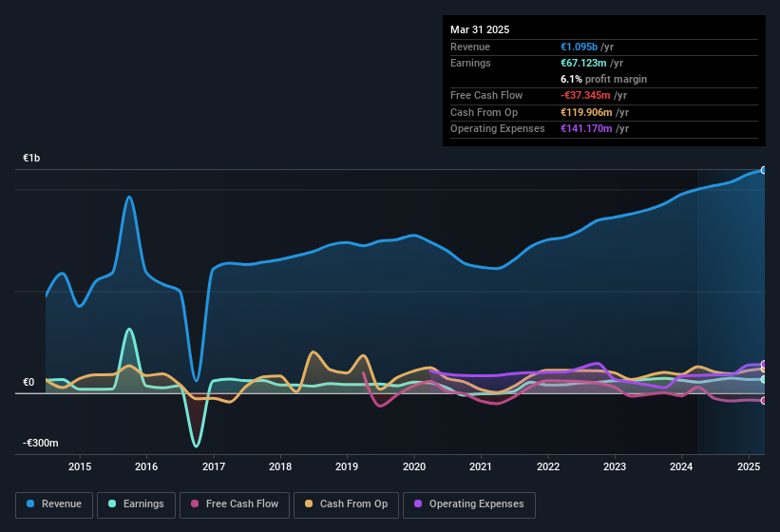Toggle the Revenue legend button
The height and width of the screenshot is (532, 780).
click(54, 504)
